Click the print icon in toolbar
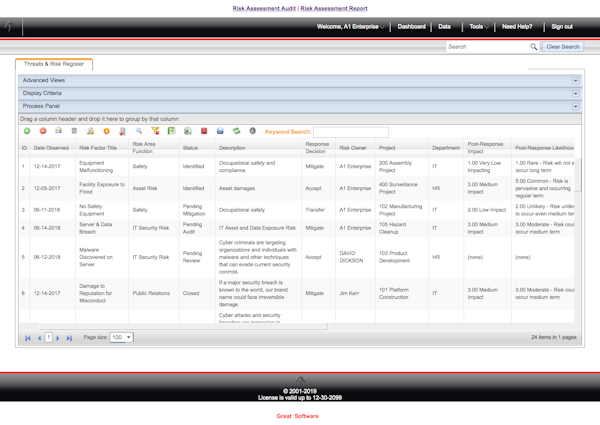 59,131
